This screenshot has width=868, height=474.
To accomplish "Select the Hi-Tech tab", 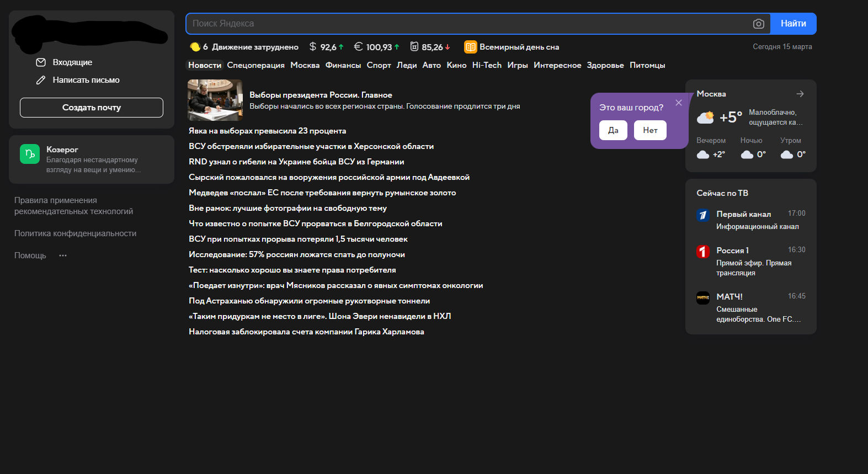I will (487, 65).
